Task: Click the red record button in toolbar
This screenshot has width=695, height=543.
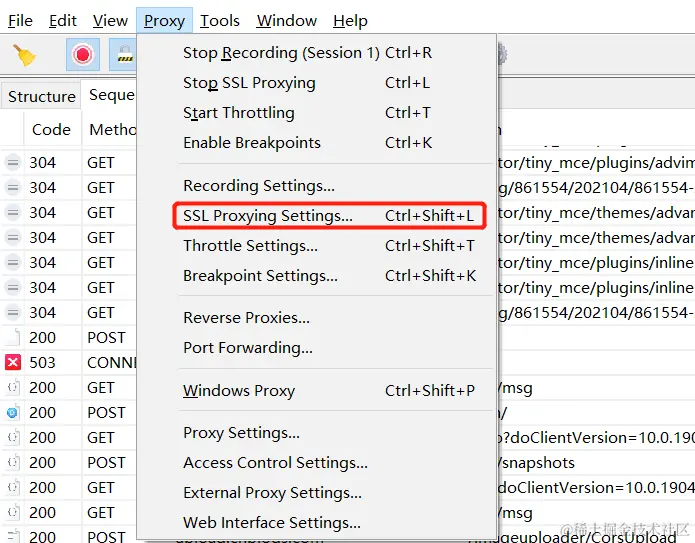Action: pyautogui.click(x=82, y=55)
